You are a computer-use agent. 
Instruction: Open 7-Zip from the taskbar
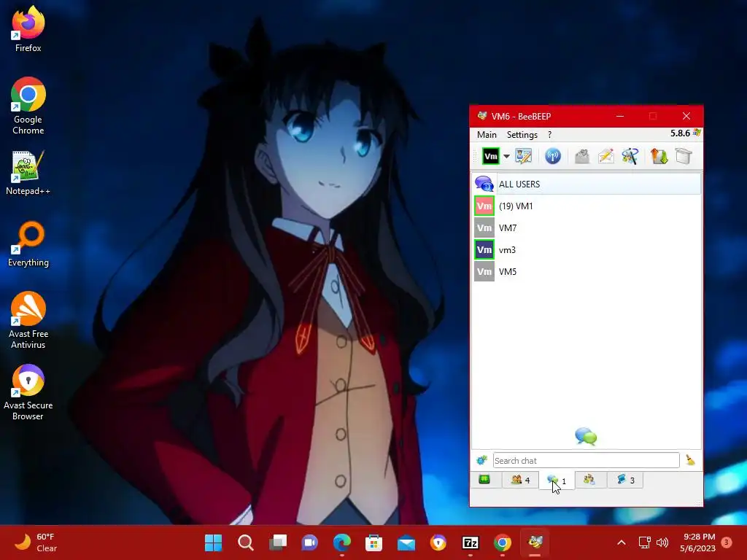471,542
